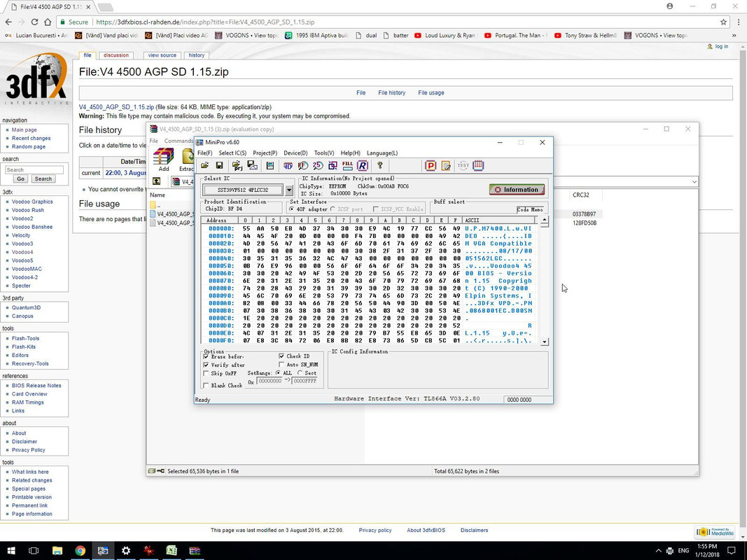Toggle Erase before checkbox

click(x=207, y=356)
